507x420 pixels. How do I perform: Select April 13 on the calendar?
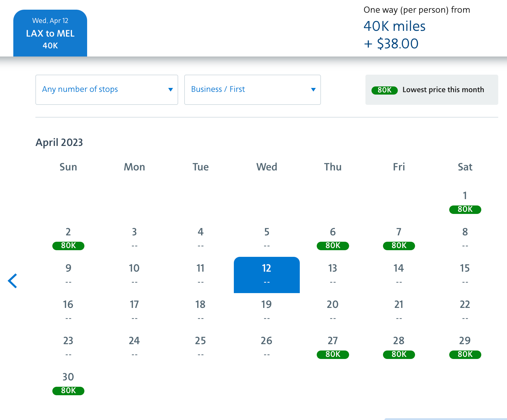[333, 274]
